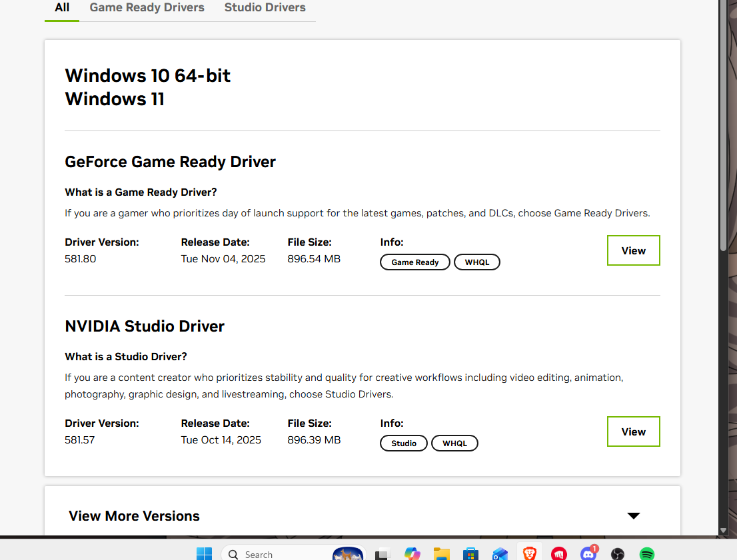
Task: Click the file size 896.54 MB
Action: (314, 259)
